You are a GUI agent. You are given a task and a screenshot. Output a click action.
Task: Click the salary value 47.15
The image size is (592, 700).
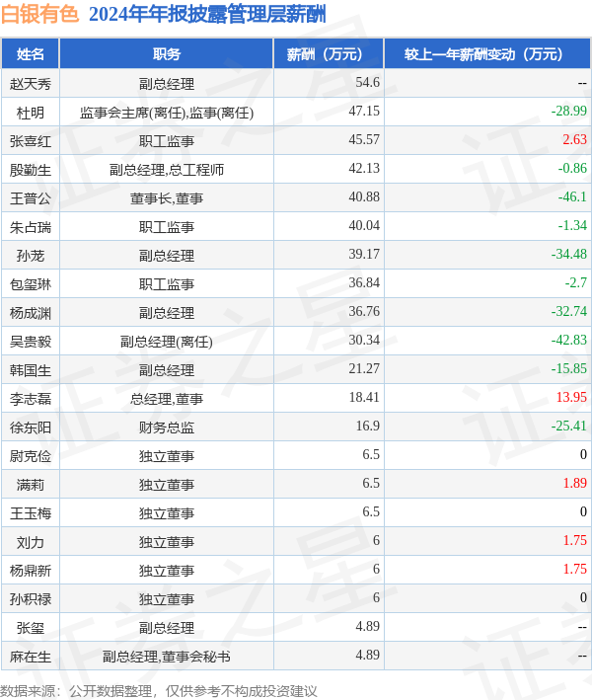pos(364,111)
